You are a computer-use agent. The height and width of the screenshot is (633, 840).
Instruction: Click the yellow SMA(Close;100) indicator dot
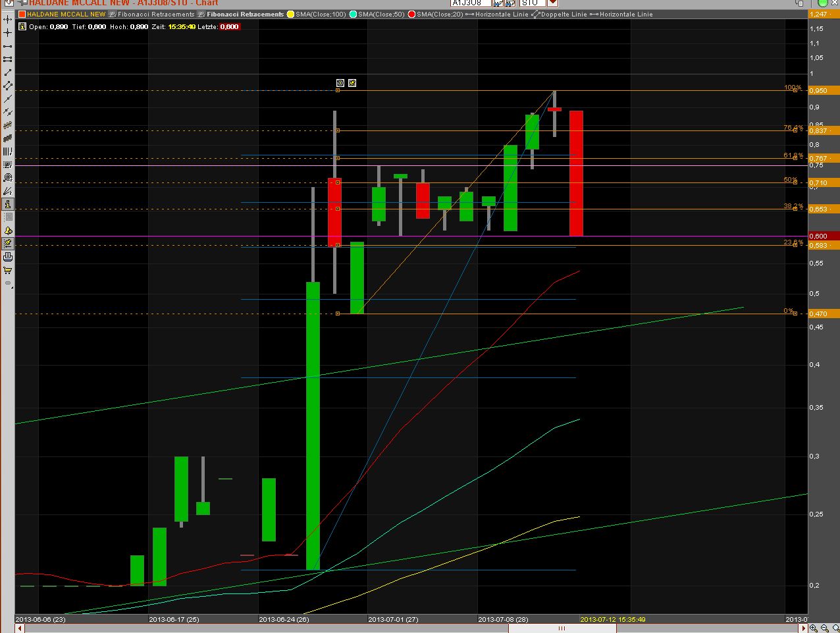(x=291, y=14)
